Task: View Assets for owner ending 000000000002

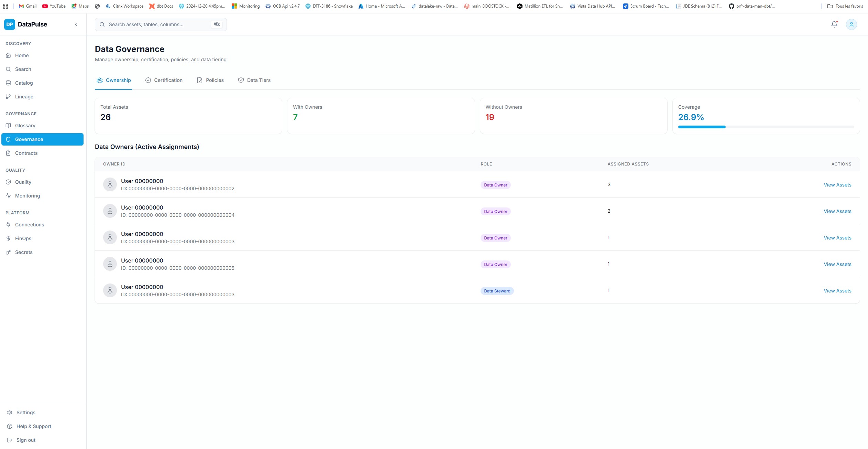Action: click(837, 185)
